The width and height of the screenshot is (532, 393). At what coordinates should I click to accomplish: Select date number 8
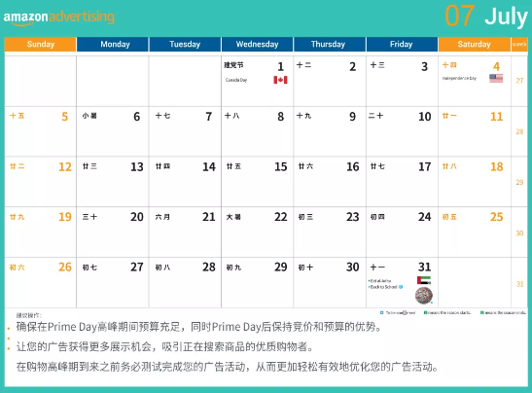coord(281,117)
